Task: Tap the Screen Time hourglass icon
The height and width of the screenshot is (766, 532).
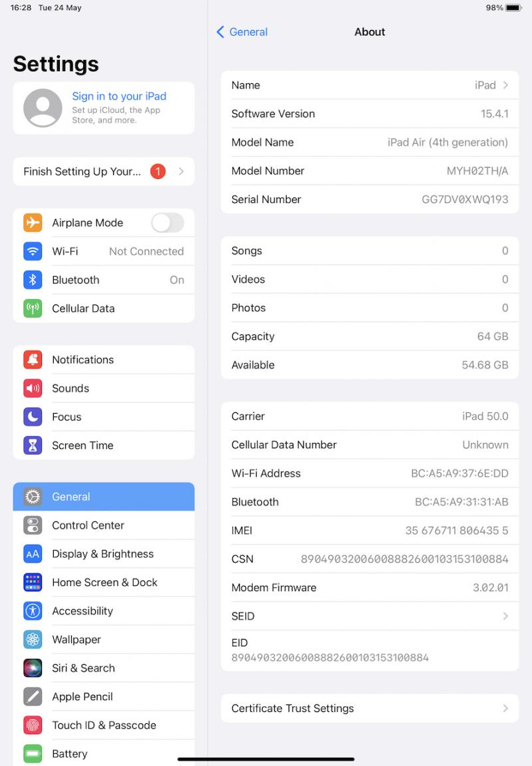Action: (x=33, y=446)
